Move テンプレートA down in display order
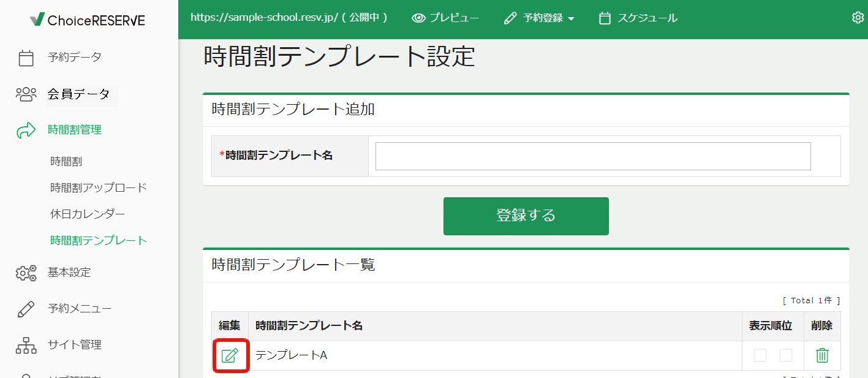Screen dimensions: 868x378 click(x=786, y=355)
